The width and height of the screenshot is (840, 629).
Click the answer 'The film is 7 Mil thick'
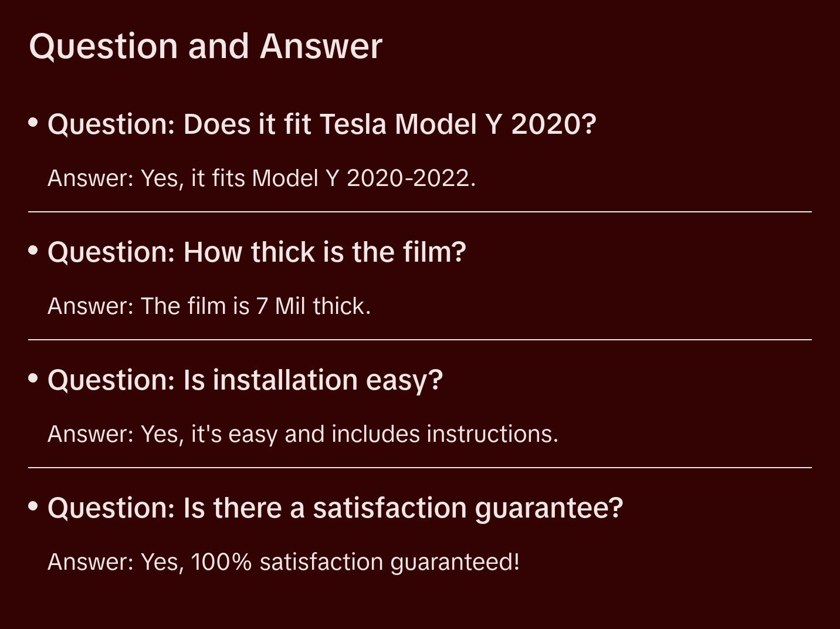point(209,306)
